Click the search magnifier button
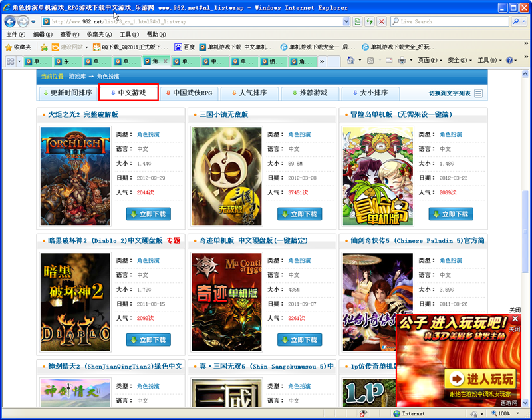This screenshot has width=532, height=420. [x=516, y=21]
